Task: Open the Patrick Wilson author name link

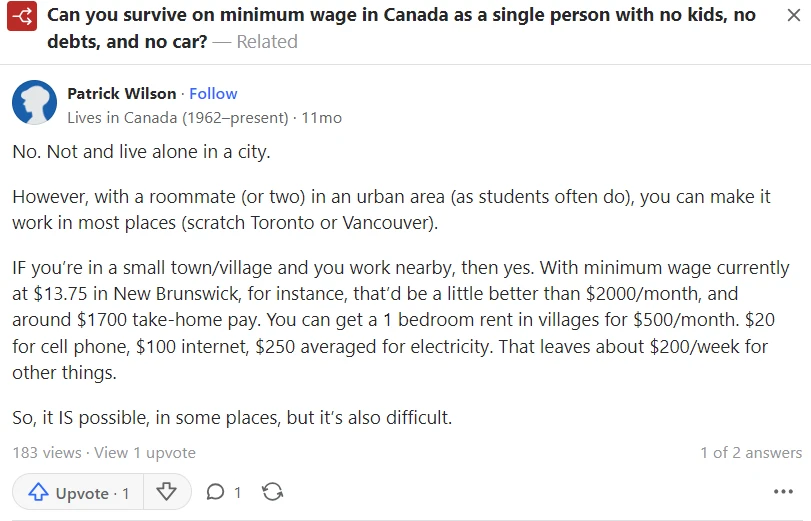Action: point(122,94)
